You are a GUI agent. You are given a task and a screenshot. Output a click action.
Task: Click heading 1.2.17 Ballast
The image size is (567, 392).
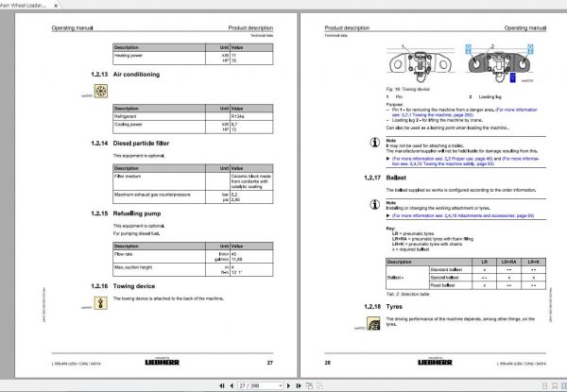[x=385, y=178]
